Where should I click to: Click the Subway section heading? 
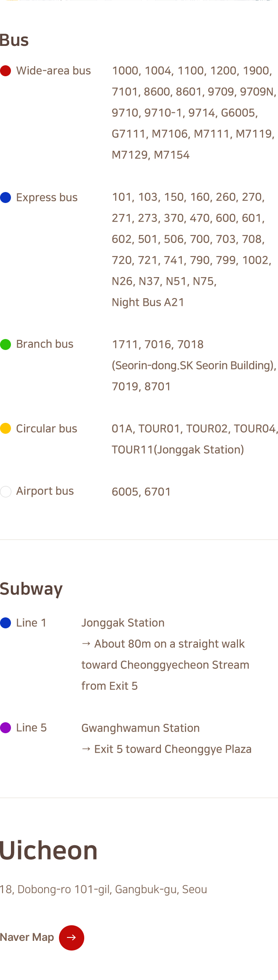pyautogui.click(x=32, y=589)
